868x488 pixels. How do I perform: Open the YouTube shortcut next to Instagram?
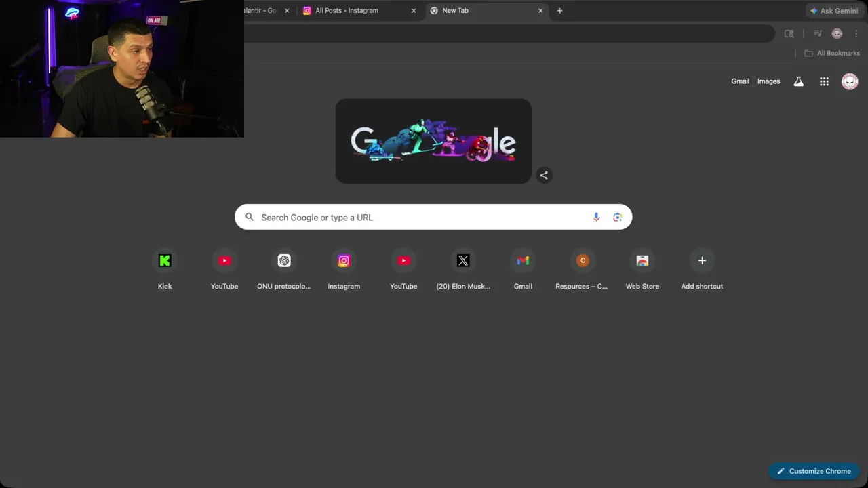coord(403,269)
